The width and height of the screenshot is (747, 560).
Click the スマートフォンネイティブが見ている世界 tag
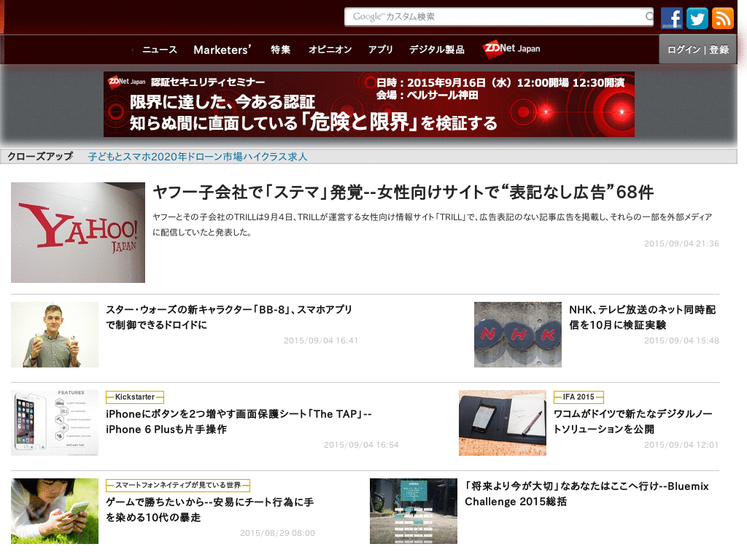tap(178, 485)
